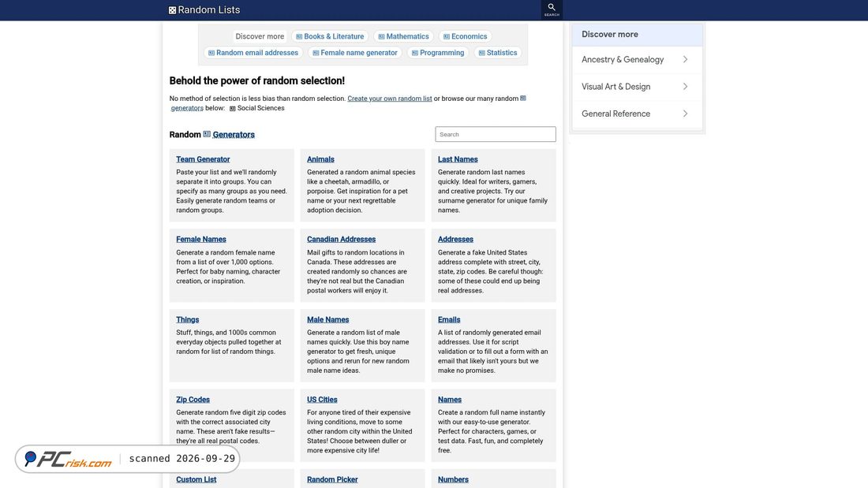This screenshot has width=868, height=488.
Task: Open the Team Generator link
Action: [x=203, y=159]
